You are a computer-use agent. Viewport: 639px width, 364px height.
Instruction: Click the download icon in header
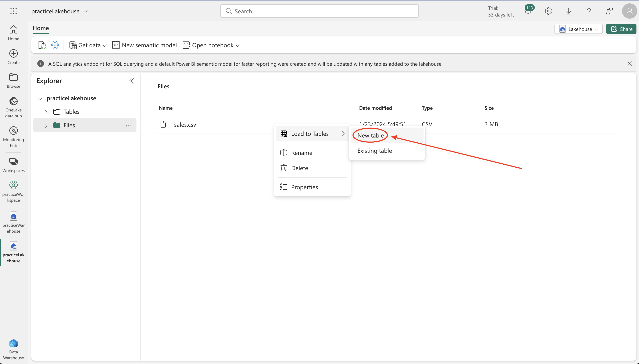pyautogui.click(x=568, y=11)
